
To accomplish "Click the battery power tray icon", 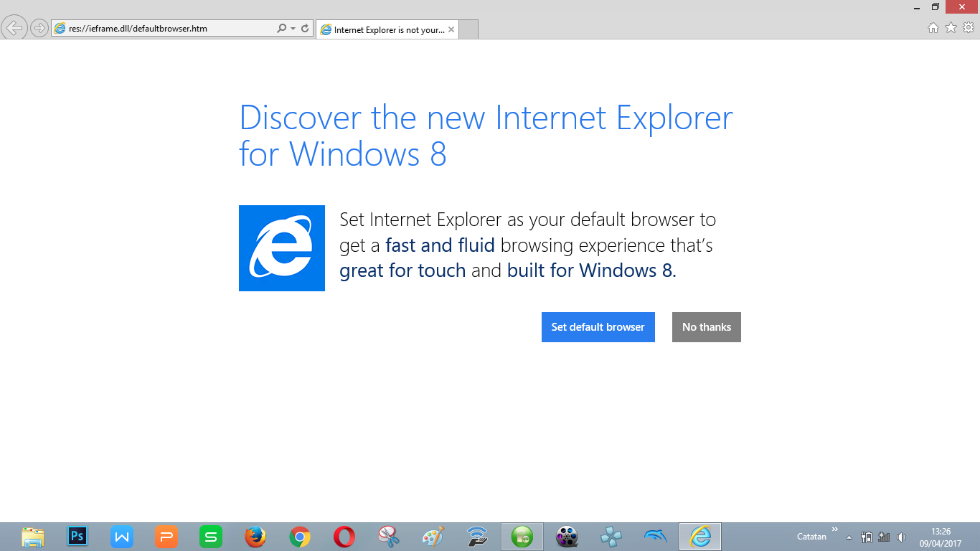I will (x=867, y=537).
